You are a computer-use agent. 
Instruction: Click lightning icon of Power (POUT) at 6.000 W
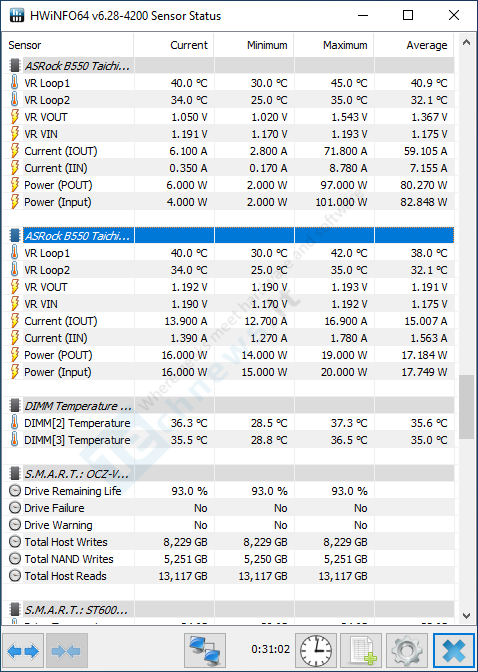point(15,185)
